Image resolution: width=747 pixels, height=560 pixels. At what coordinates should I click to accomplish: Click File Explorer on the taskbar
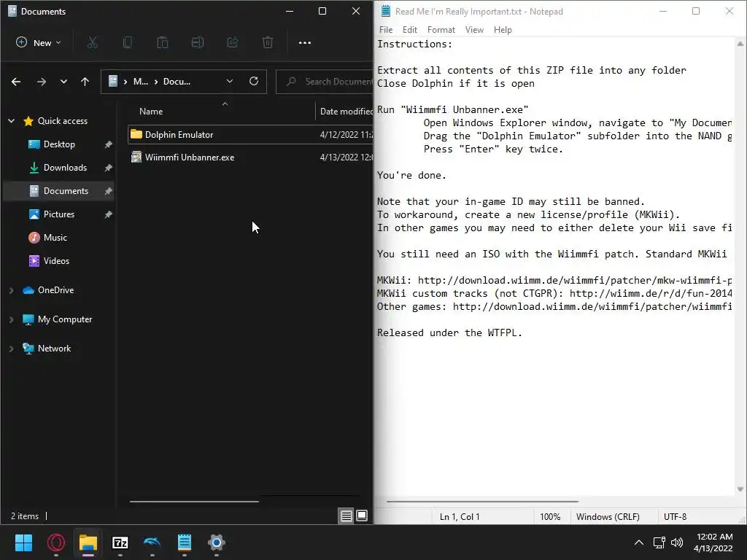[x=88, y=542]
